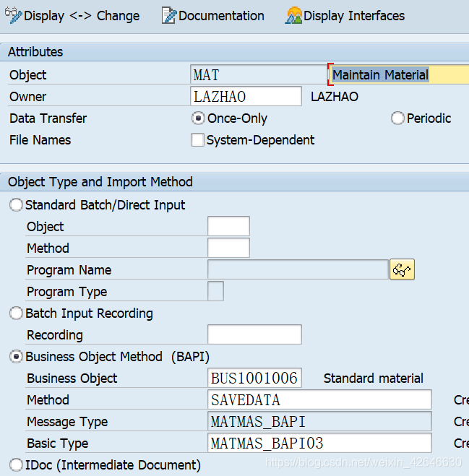
Task: Click the File Names label
Action: point(40,140)
